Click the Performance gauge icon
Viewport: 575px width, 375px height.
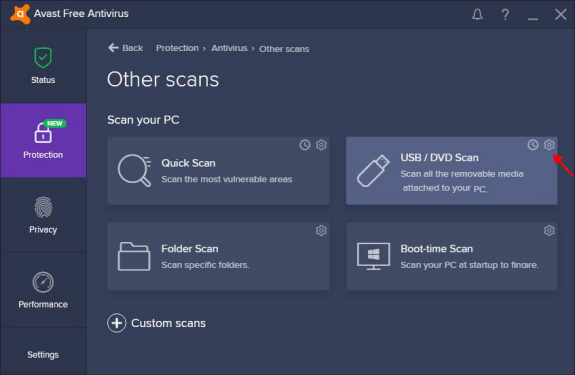pos(43,282)
